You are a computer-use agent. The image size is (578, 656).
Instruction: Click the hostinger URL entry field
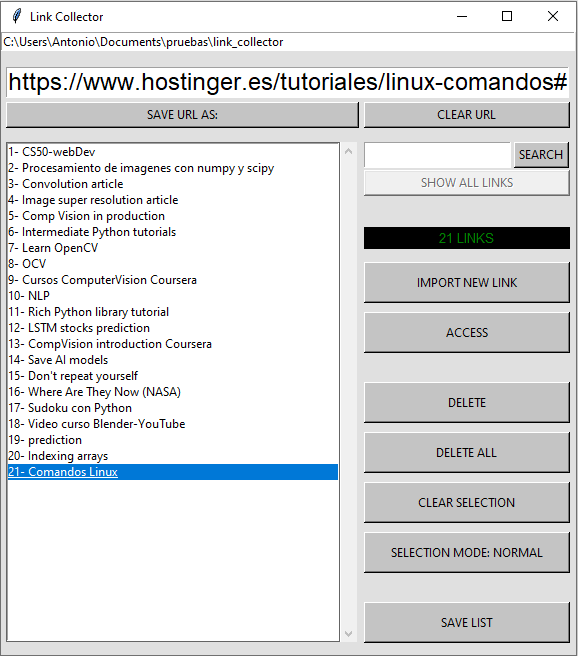pos(288,82)
